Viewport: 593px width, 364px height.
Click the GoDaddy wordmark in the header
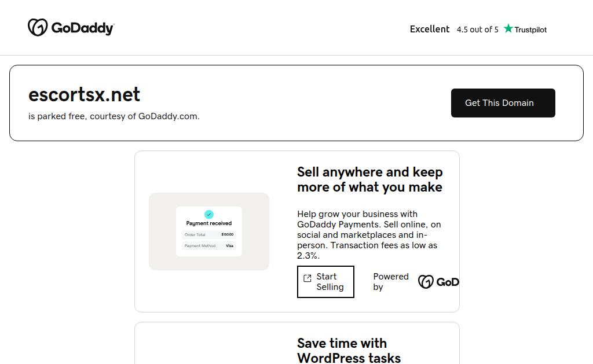[x=82, y=28]
